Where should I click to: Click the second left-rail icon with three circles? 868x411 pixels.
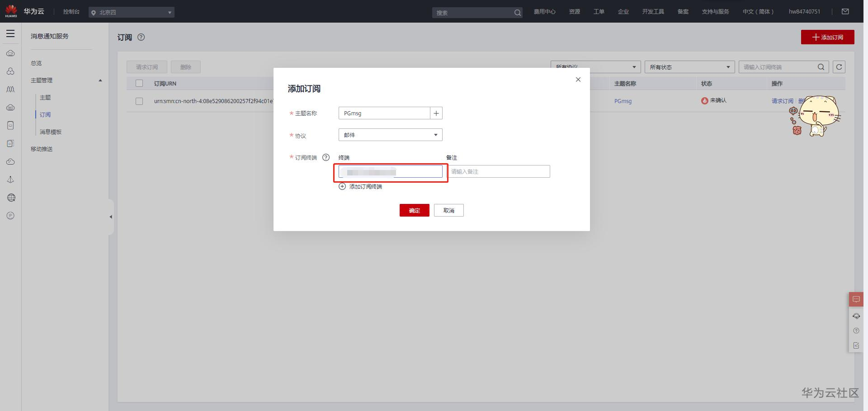click(10, 71)
